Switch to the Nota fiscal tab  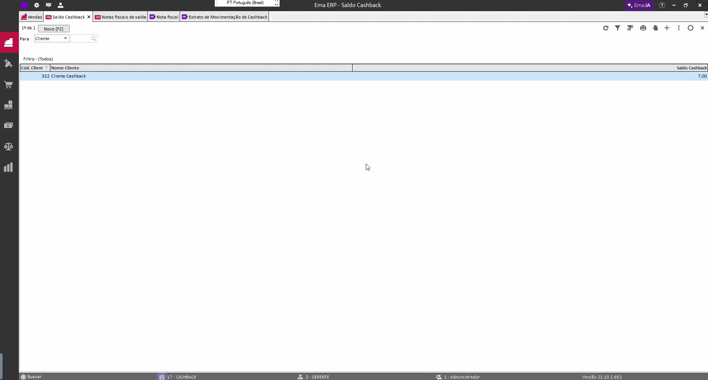tap(164, 17)
